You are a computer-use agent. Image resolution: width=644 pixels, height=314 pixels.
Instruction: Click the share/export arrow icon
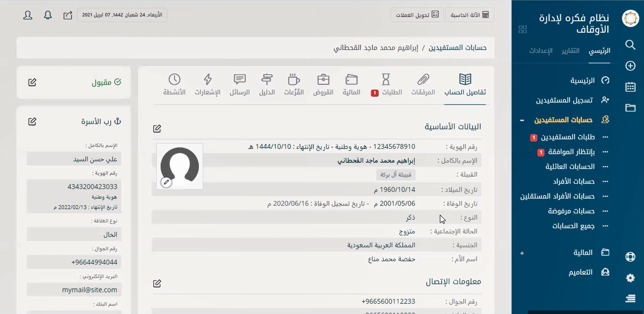coord(68,15)
